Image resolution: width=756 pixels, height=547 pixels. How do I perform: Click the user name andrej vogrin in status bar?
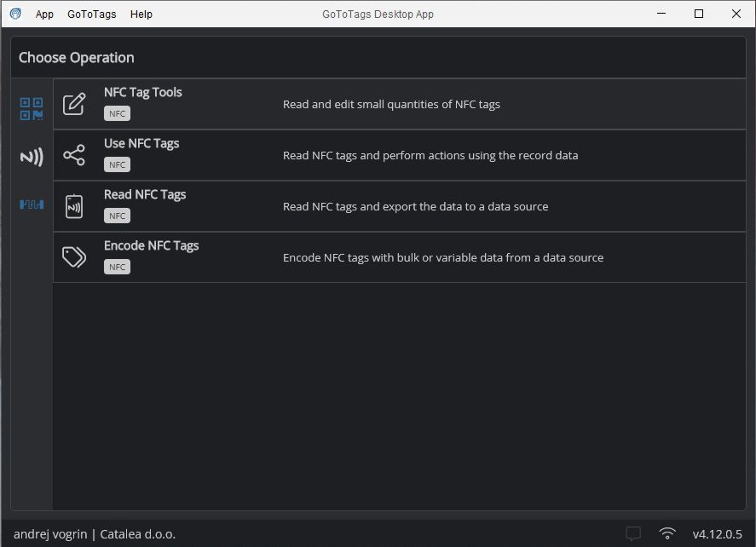click(50, 534)
